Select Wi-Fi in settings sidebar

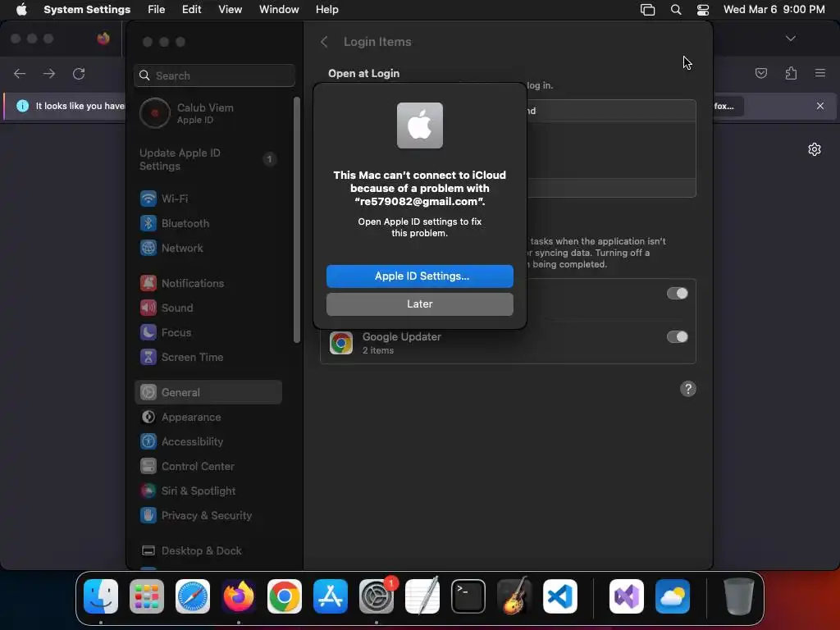pyautogui.click(x=209, y=199)
